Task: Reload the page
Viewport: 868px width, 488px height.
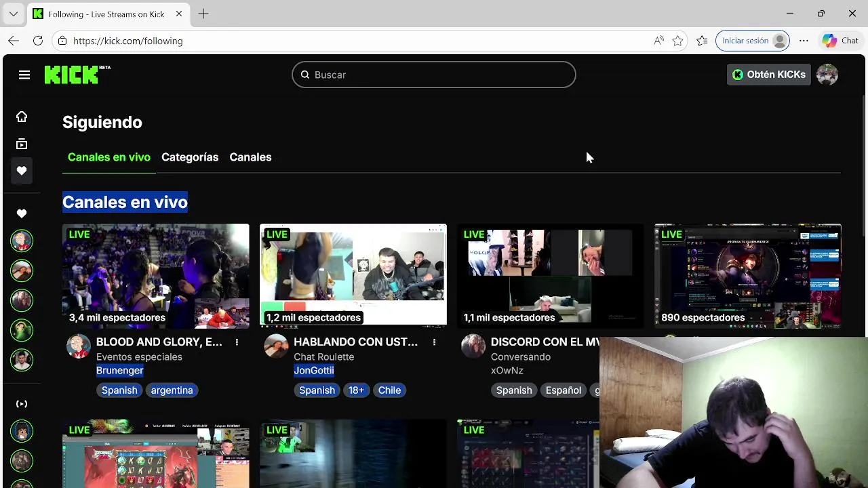Action: click(38, 41)
